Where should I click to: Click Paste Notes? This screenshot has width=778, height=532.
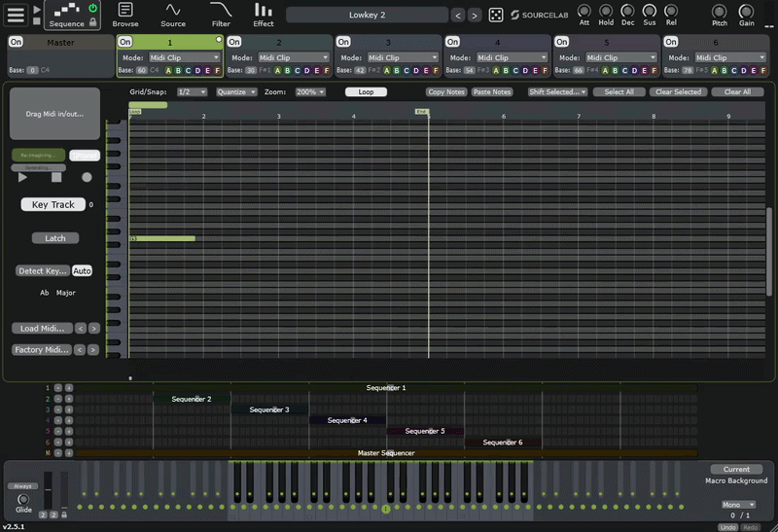(492, 91)
